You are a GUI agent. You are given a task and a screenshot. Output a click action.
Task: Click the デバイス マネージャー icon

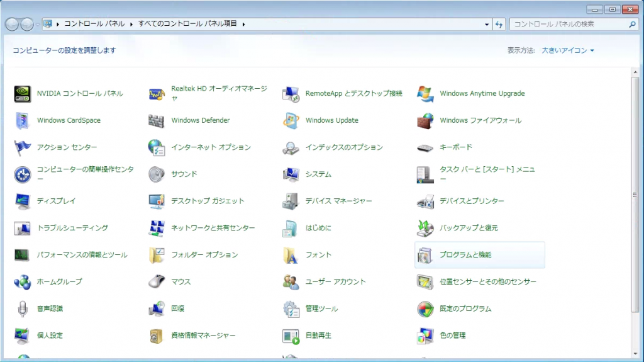click(291, 201)
